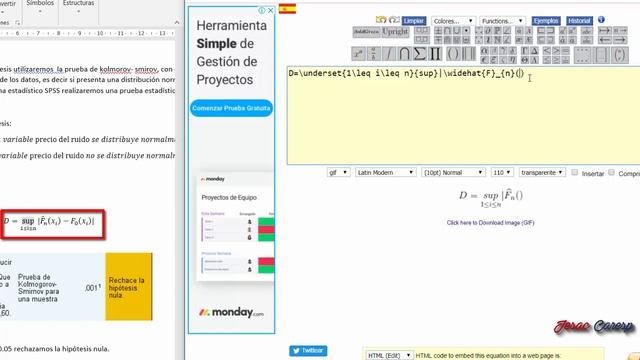Image resolution: width=640 pixels, height=360 pixels.
Task: Click the Spanish flag language icon
Action: (x=287, y=9)
